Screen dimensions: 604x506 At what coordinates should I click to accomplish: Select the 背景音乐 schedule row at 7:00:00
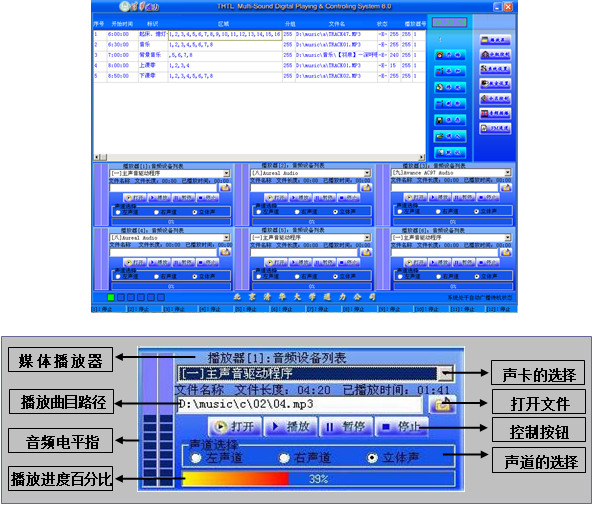[x=200, y=56]
